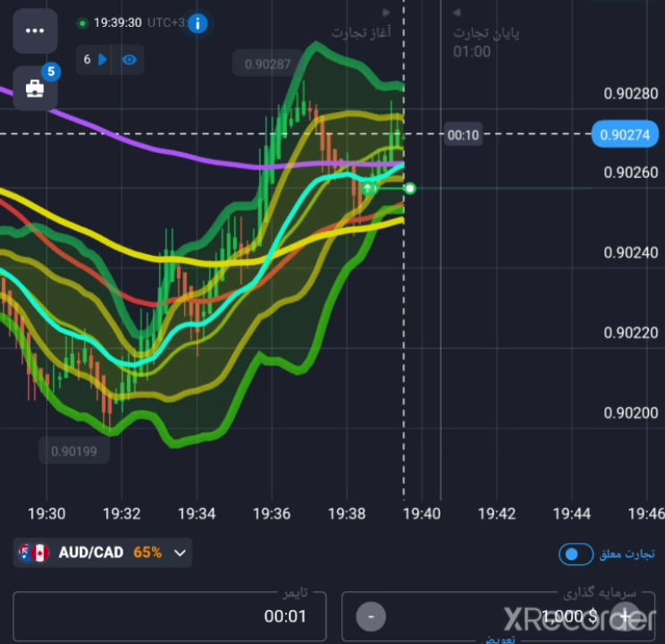Screen dimensions: 665x644
Task: Increase investment with the plus button
Action: 625,615
